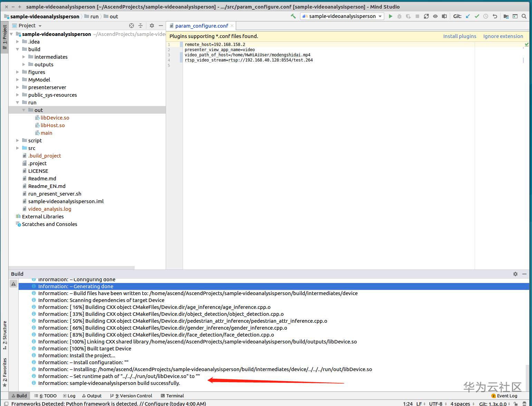The height and width of the screenshot is (406, 532).
Task: Open the Structure side tab
Action: click(4, 335)
